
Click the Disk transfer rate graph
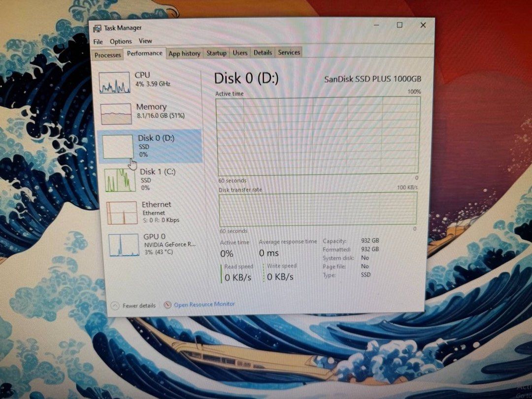click(318, 209)
